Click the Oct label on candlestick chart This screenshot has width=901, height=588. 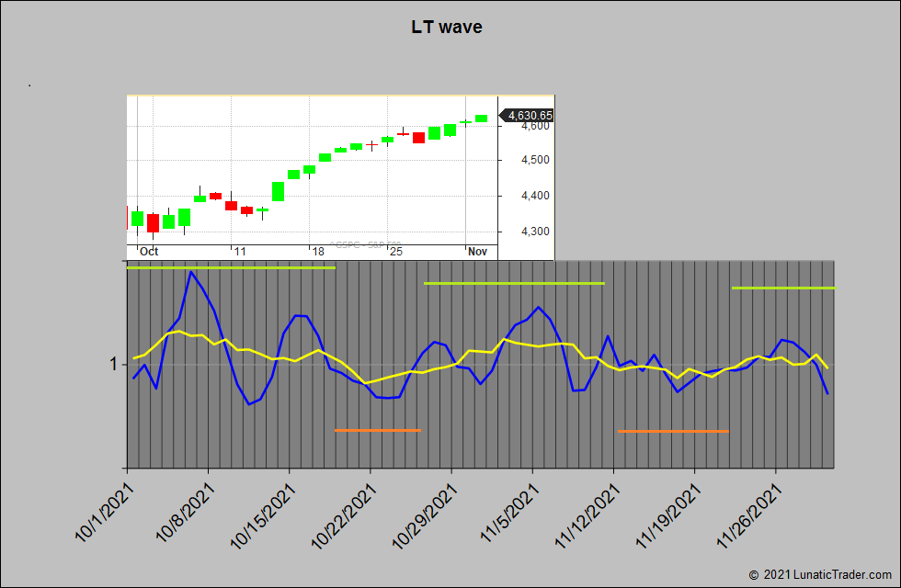pos(148,252)
